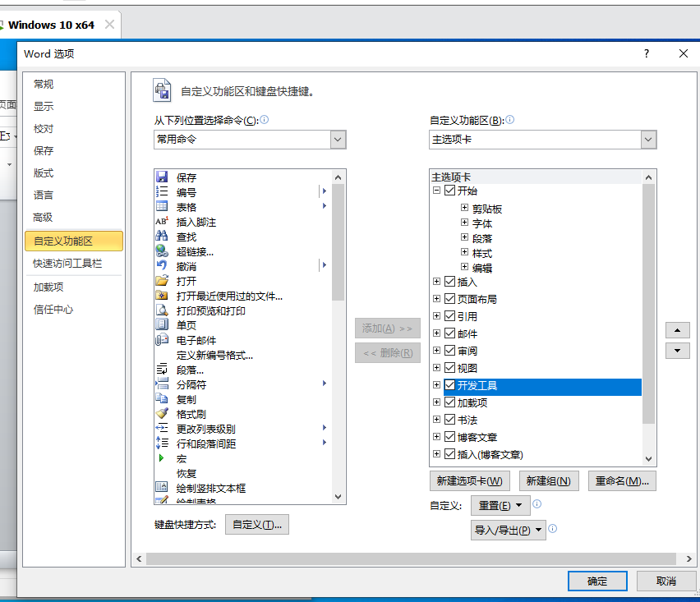The width and height of the screenshot is (700, 602).
Task: Disable the 开发工具 checkbox
Action: point(450,385)
